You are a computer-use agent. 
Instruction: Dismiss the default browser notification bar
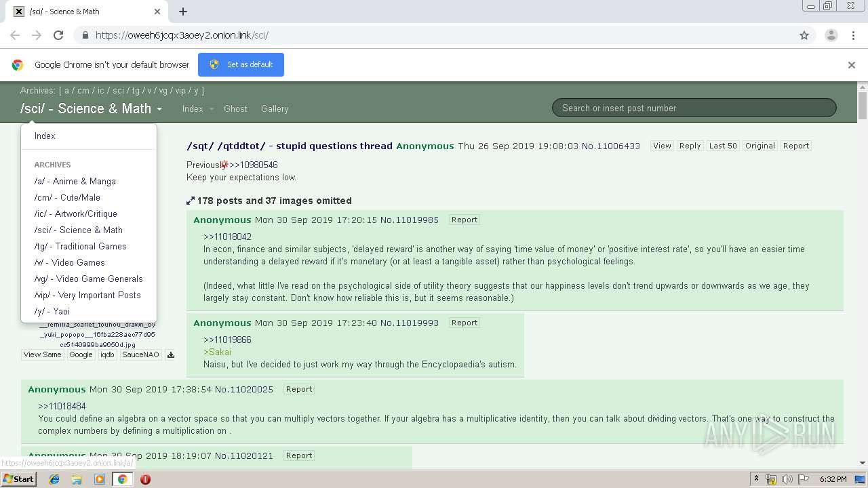tap(852, 65)
